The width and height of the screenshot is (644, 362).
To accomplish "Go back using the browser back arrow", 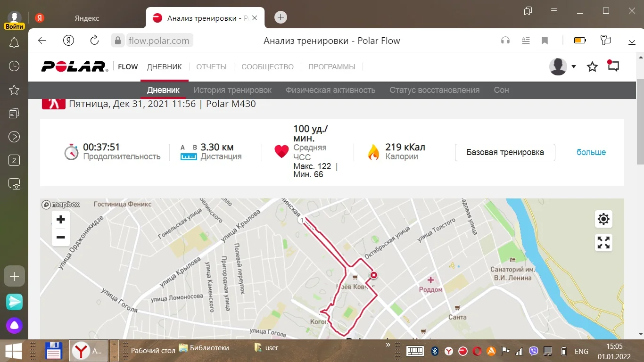I will tap(42, 41).
